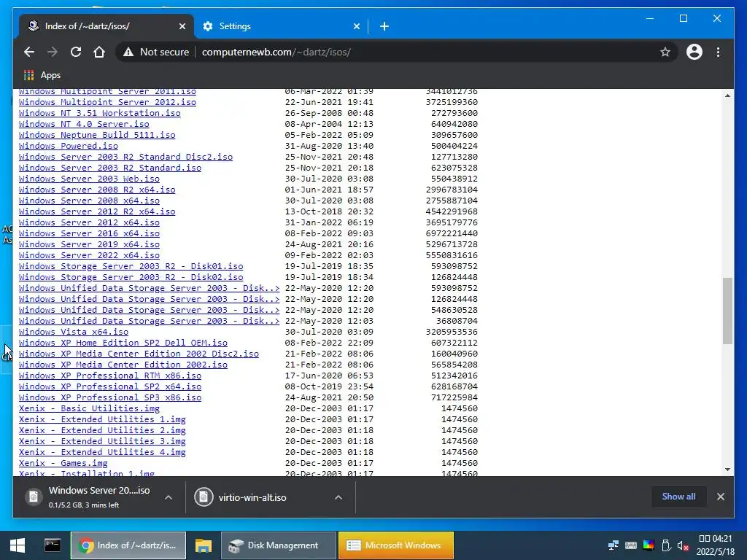The image size is (747, 560).
Task: Download Windows Server 2019 x64.iso
Action: (x=89, y=245)
